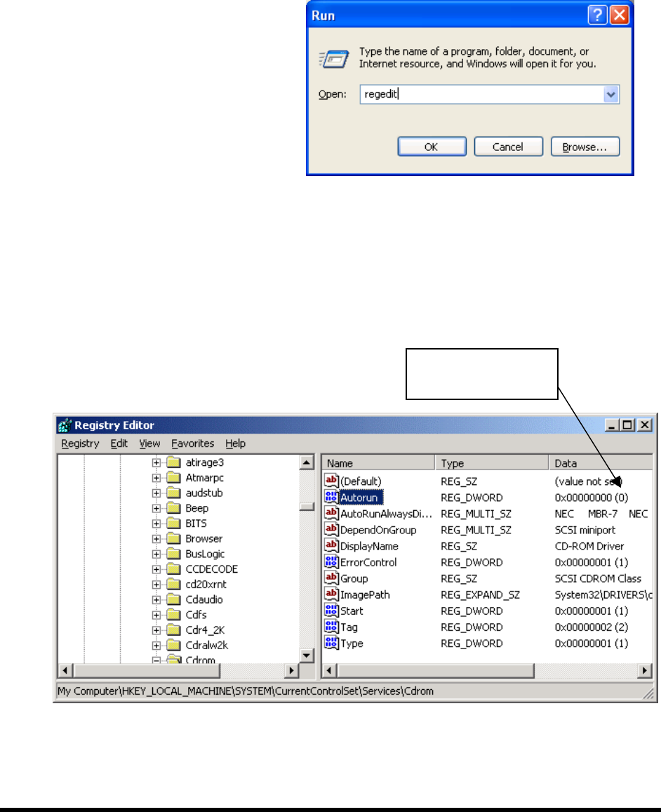The width and height of the screenshot is (661, 812).
Task: Select the audstub folder icon
Action: point(174,493)
